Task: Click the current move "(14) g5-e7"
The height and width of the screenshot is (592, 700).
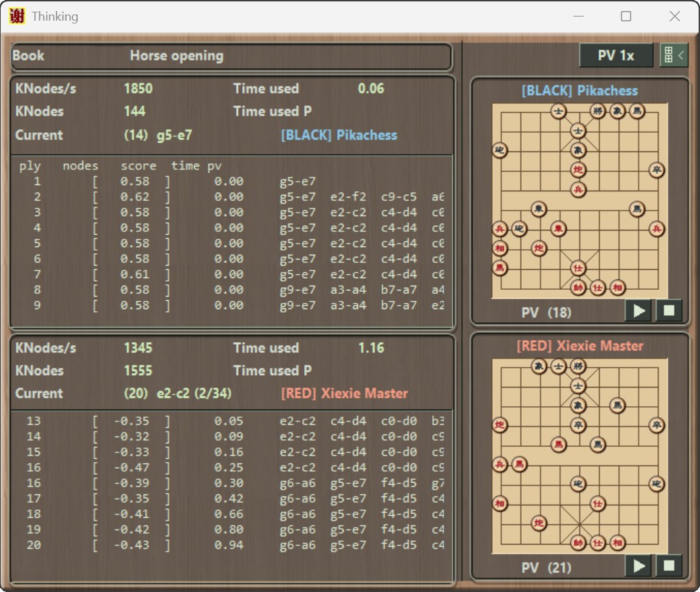Action: coord(158,136)
